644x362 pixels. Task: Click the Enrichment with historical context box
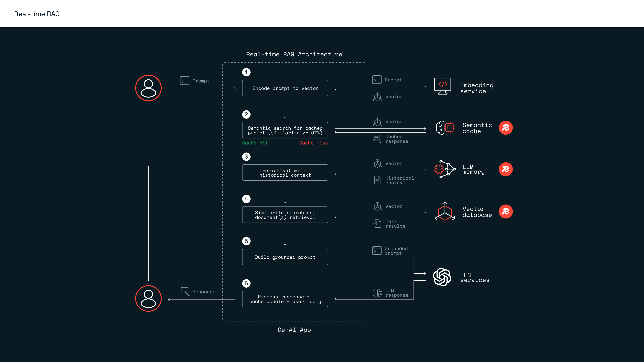285,172
